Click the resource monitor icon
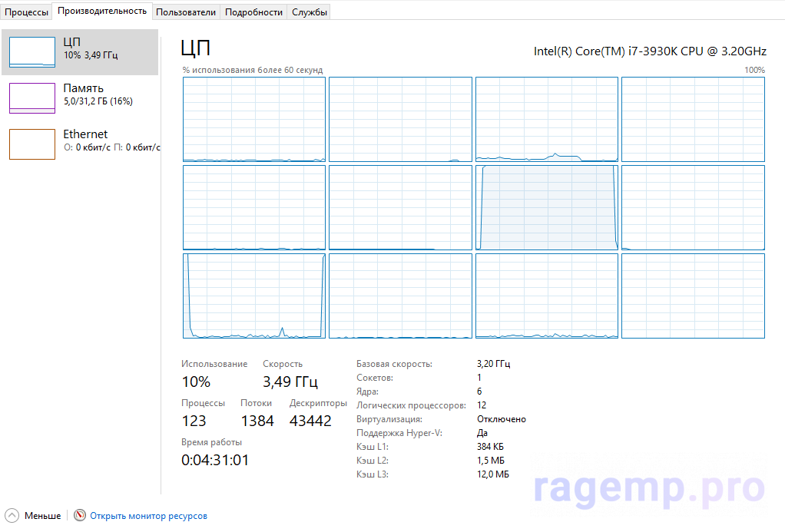 click(80, 516)
